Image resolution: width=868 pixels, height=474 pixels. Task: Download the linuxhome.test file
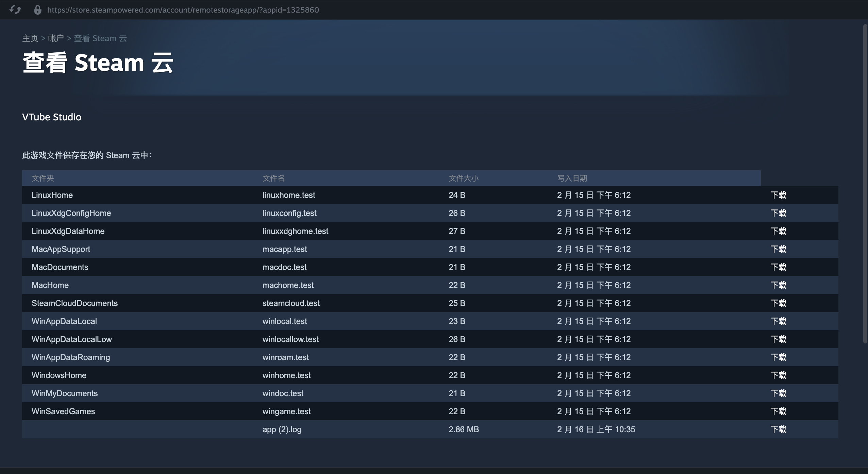click(x=778, y=195)
